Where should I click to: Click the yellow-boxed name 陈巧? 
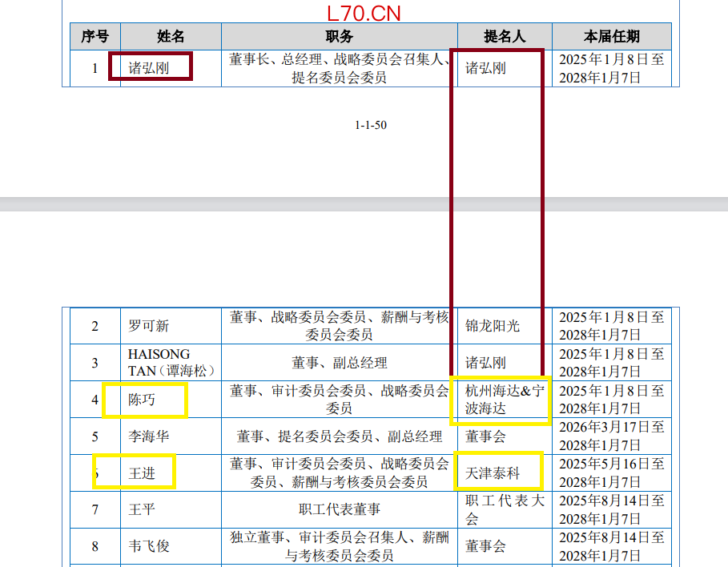point(143,399)
